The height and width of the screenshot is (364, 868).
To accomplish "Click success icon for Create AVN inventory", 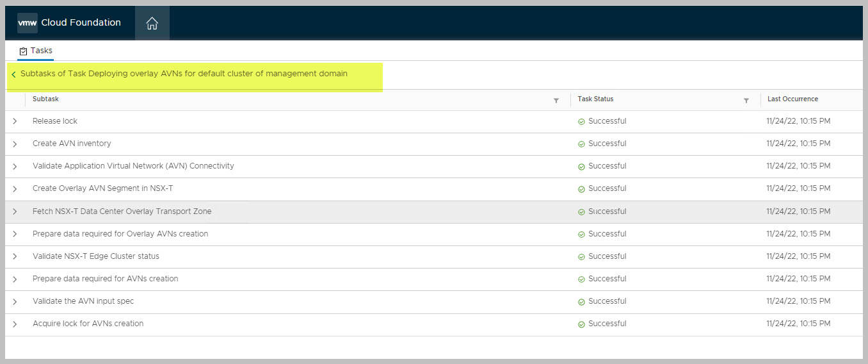I will (581, 144).
